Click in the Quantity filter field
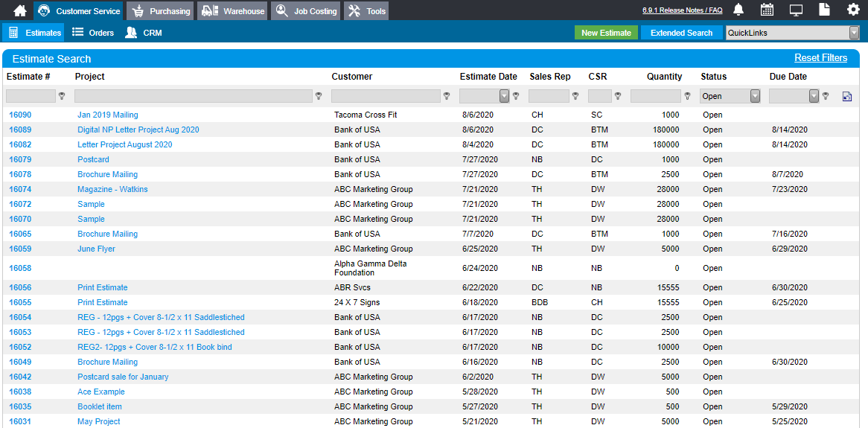Image resolution: width=868 pixels, height=428 pixels. (656, 96)
